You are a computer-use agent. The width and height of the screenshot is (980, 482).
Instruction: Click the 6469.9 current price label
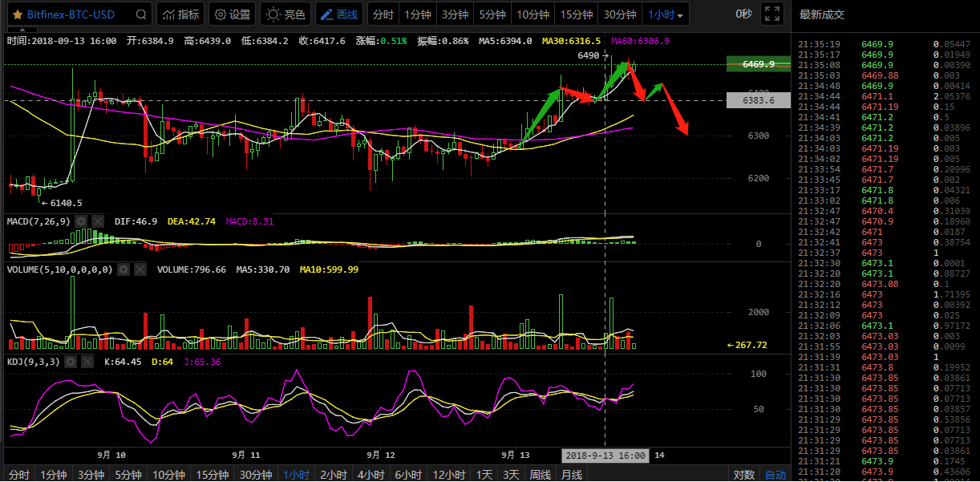[x=758, y=64]
